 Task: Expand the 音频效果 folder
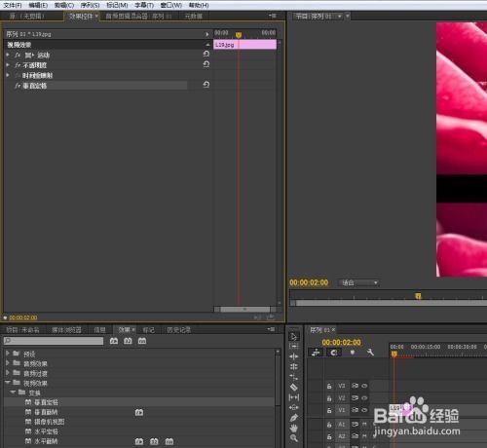pyautogui.click(x=8, y=363)
